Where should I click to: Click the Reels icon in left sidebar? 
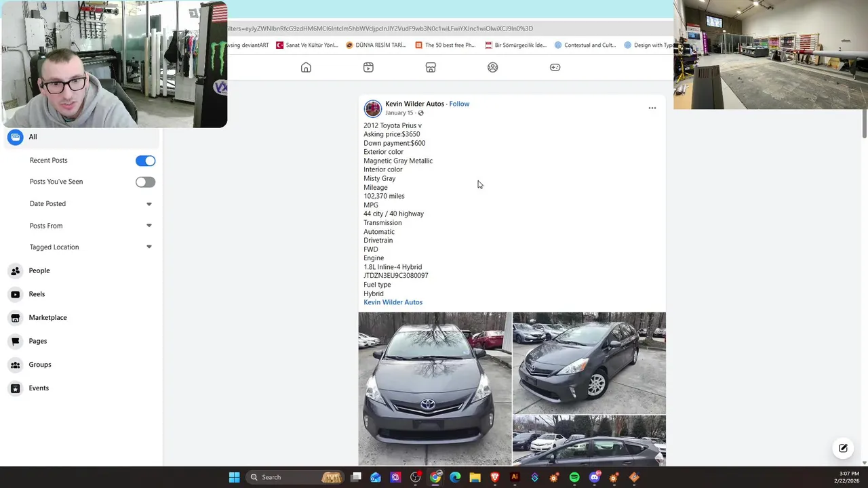click(x=16, y=294)
